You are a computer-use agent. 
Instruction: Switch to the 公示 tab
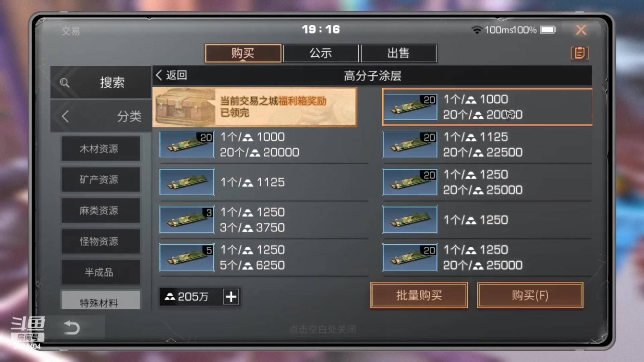click(321, 53)
